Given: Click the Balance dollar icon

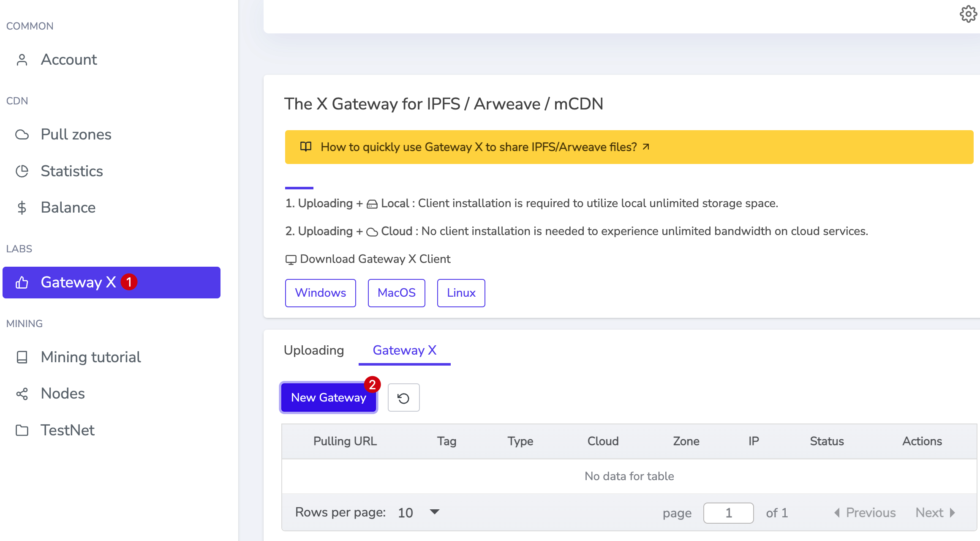Looking at the screenshot, I should point(22,208).
